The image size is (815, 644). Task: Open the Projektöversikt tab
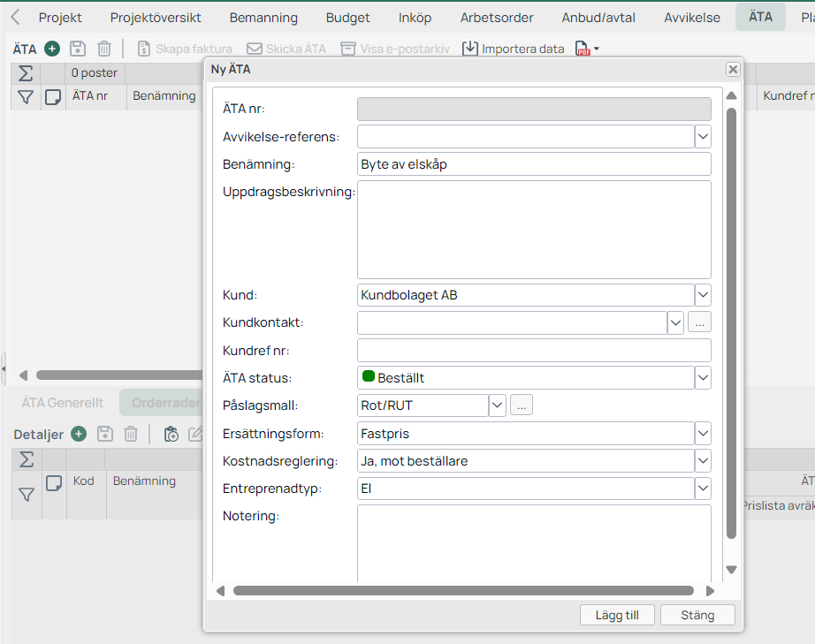[x=156, y=18]
